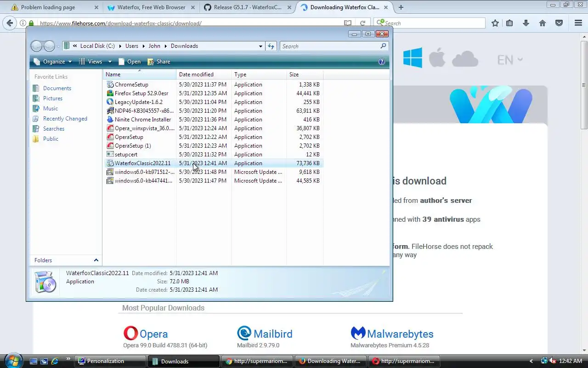Open address bar history dropdown in Explorer

click(x=260, y=46)
